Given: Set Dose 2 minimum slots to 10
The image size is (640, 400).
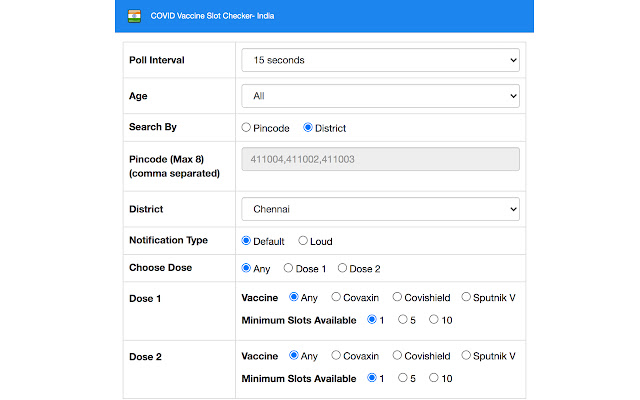Looking at the screenshot, I should click(434, 378).
